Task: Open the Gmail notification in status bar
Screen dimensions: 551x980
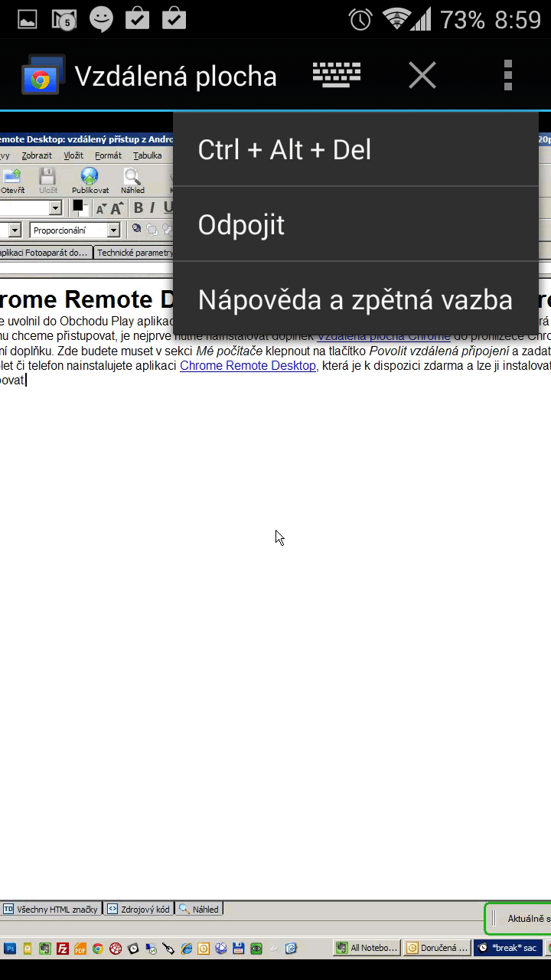Action: click(x=64, y=19)
